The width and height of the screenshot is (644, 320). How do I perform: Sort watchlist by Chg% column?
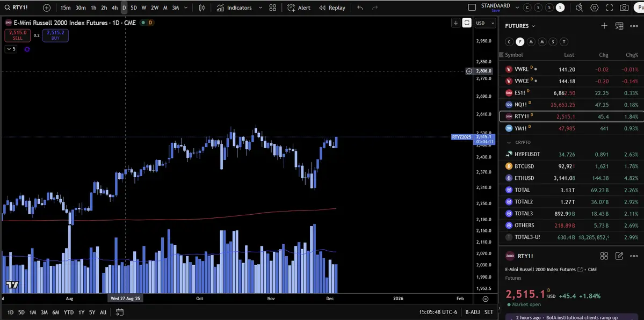click(632, 55)
